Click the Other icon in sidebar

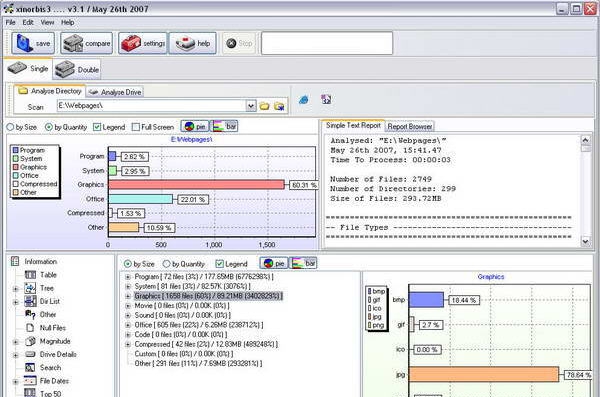coord(30,315)
